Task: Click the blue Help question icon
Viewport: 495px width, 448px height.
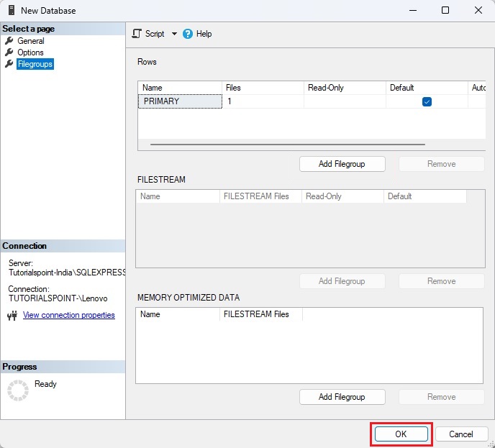Action: coord(188,34)
